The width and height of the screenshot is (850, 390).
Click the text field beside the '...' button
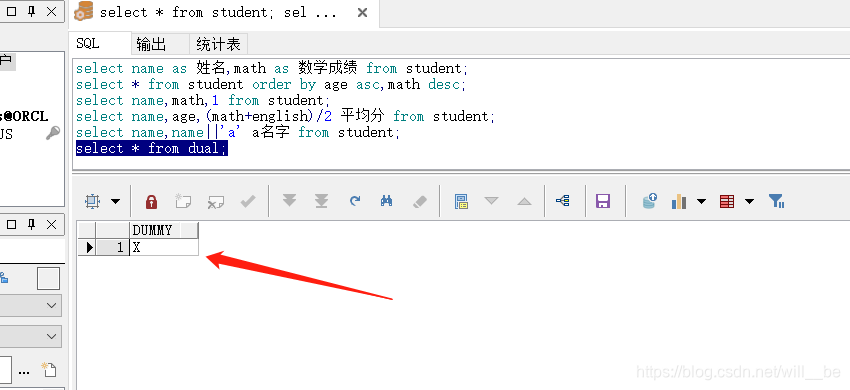pos(5,370)
